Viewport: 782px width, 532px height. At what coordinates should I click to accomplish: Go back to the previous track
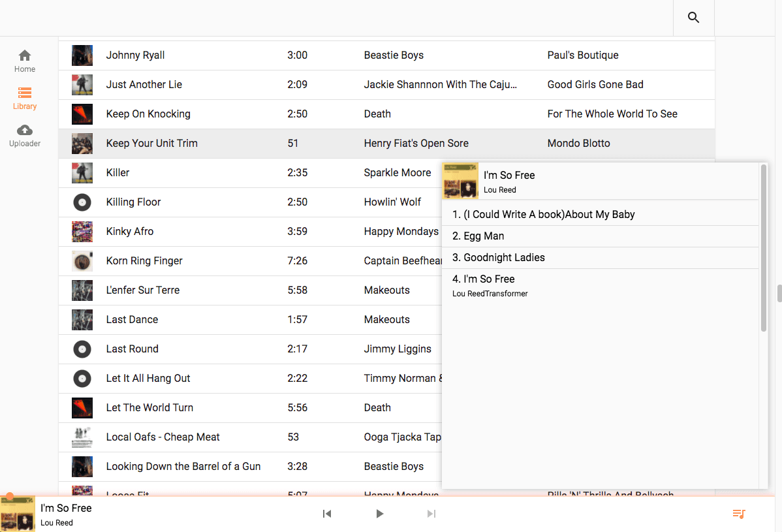[327, 514]
